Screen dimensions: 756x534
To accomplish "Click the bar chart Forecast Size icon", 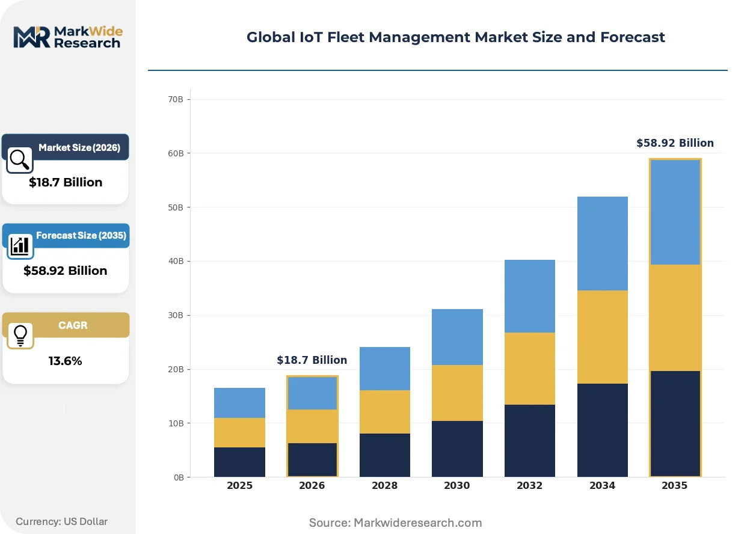I will pos(20,245).
